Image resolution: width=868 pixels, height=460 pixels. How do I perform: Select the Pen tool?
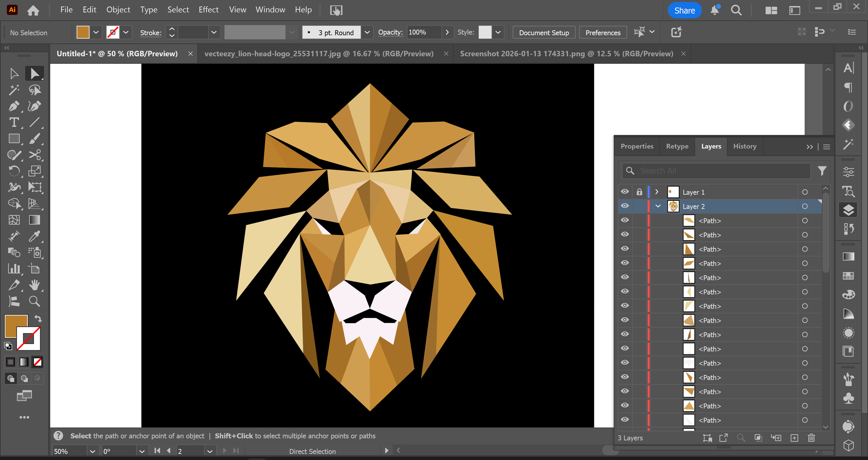(x=14, y=106)
